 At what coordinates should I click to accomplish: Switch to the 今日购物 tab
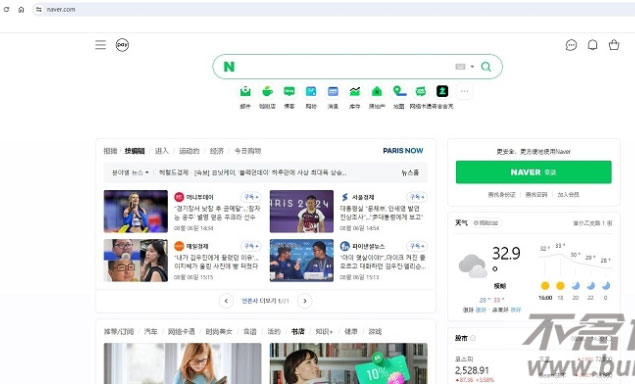click(248, 151)
